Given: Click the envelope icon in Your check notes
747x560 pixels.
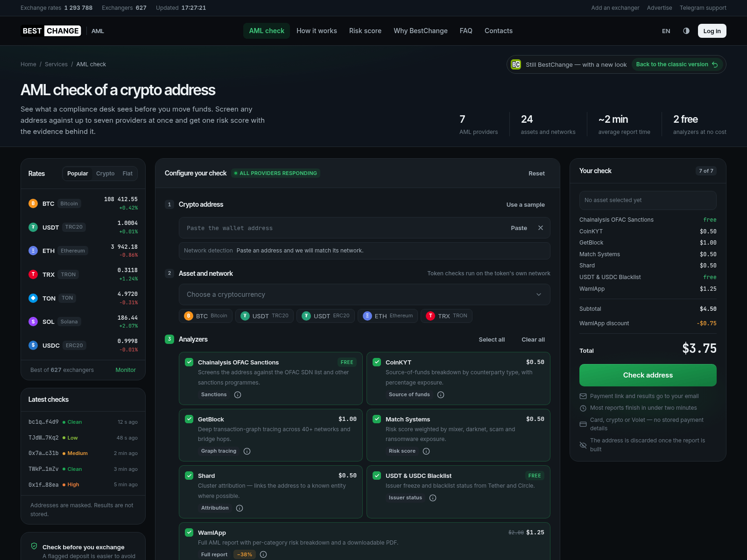Looking at the screenshot, I should click(x=583, y=396).
